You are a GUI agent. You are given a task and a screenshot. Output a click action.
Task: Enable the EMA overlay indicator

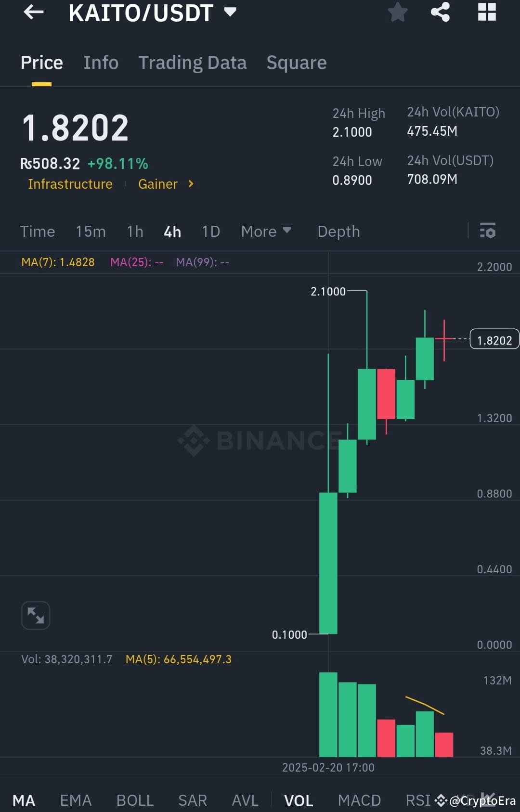[75, 799]
